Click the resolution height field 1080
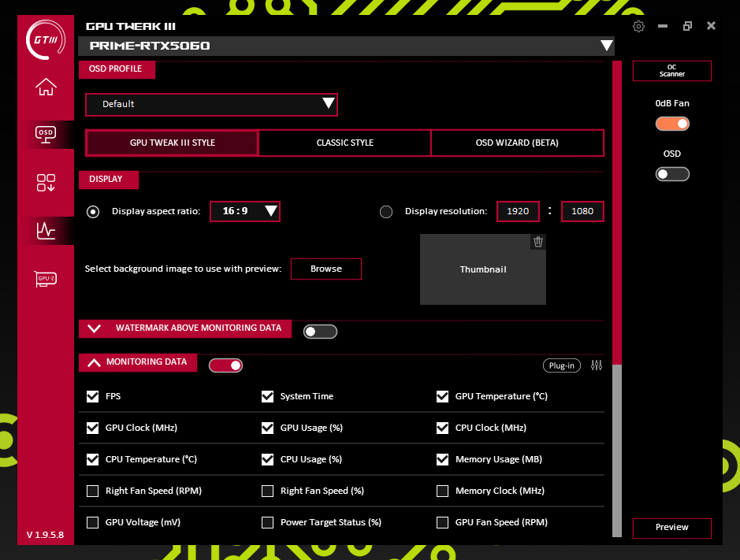Image resolution: width=740 pixels, height=560 pixels. click(582, 211)
